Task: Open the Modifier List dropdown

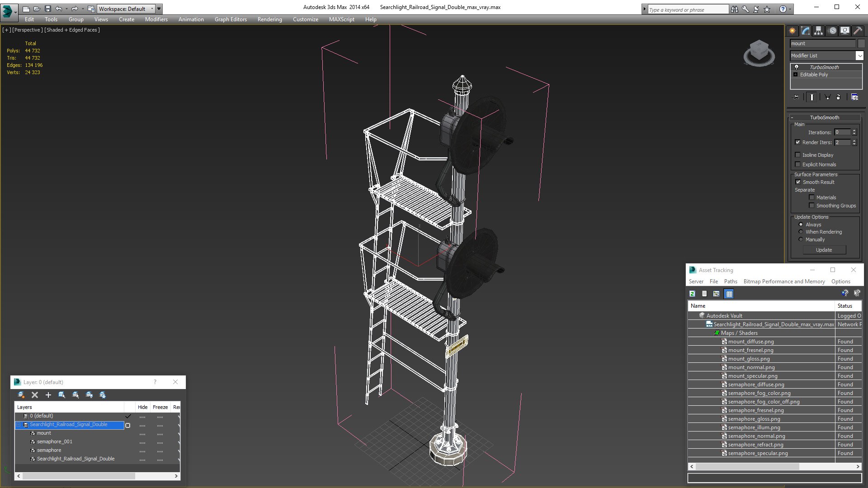Action: pos(859,56)
